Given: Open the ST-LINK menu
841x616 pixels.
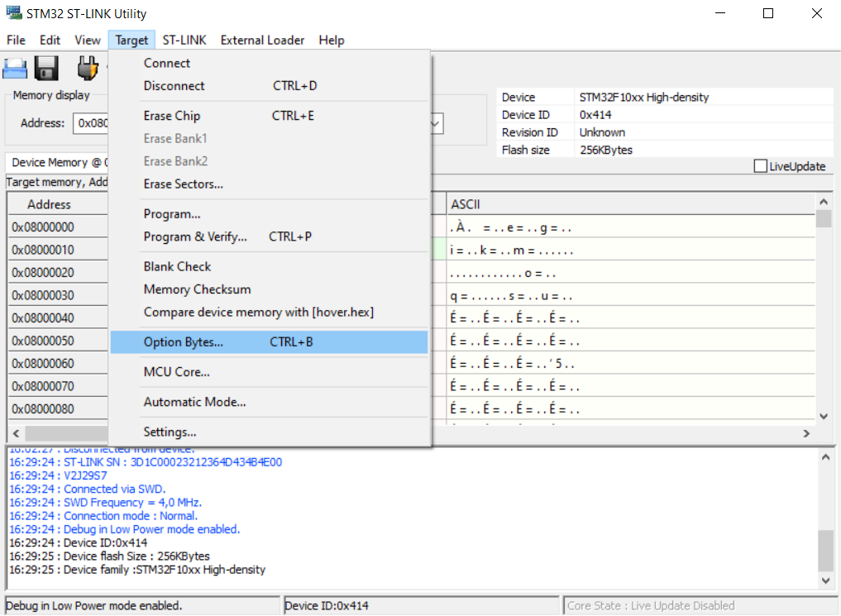Looking at the screenshot, I should pos(184,40).
